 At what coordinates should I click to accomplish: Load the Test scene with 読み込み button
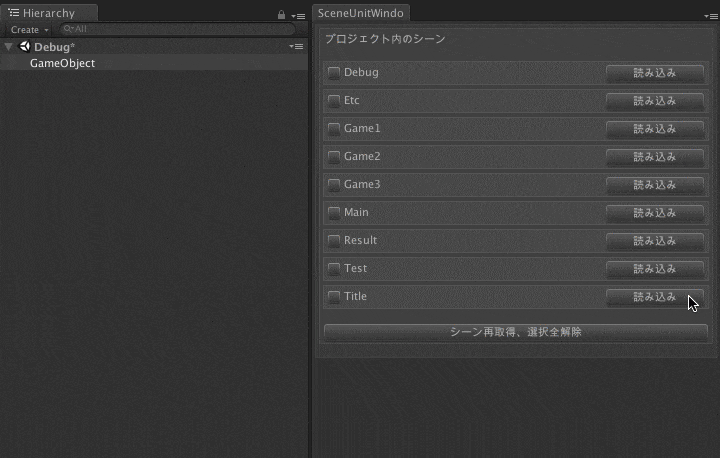tap(655, 269)
